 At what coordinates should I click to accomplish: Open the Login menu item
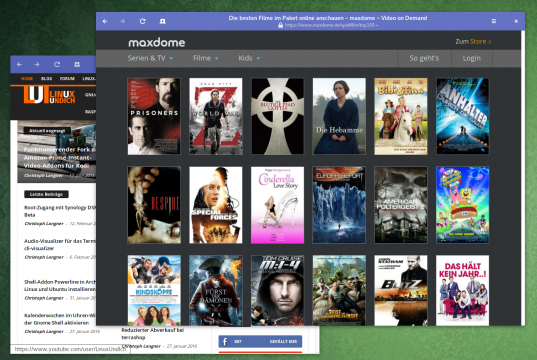click(472, 58)
